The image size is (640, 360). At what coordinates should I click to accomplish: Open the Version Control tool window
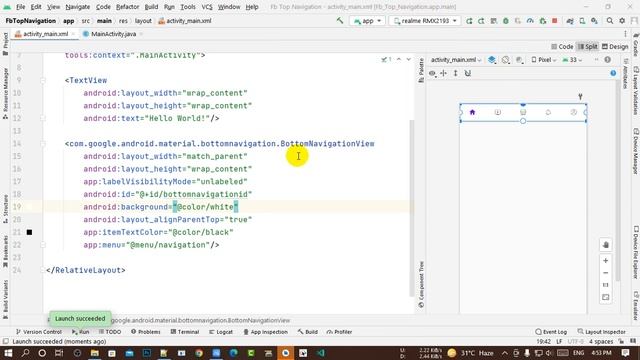pos(38,332)
